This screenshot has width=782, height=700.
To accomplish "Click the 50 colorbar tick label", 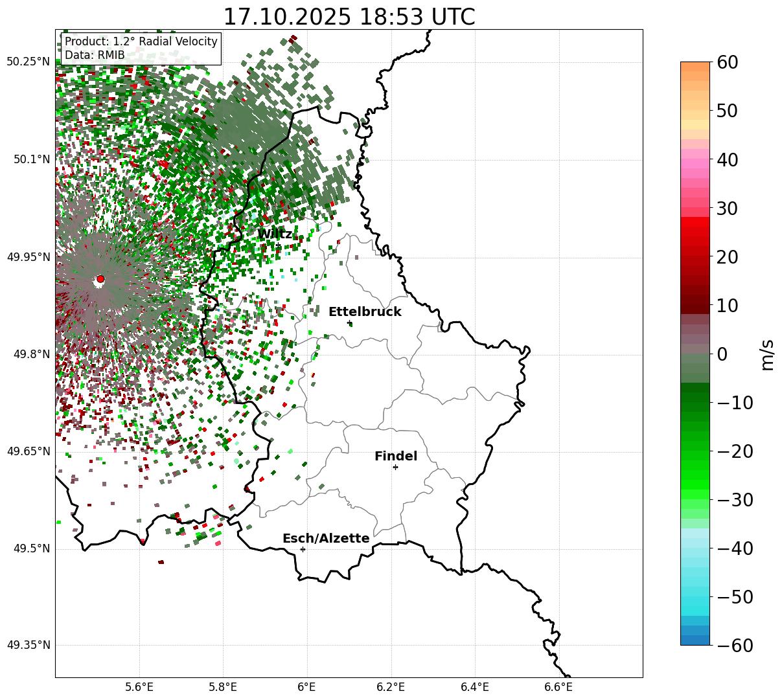I will coord(727,111).
